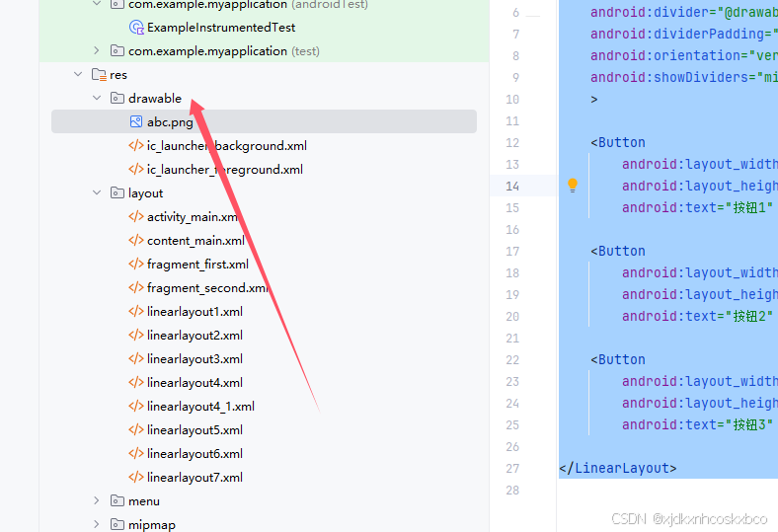
Task: Click the closing </LinearLayout> tag
Action: [x=618, y=468]
